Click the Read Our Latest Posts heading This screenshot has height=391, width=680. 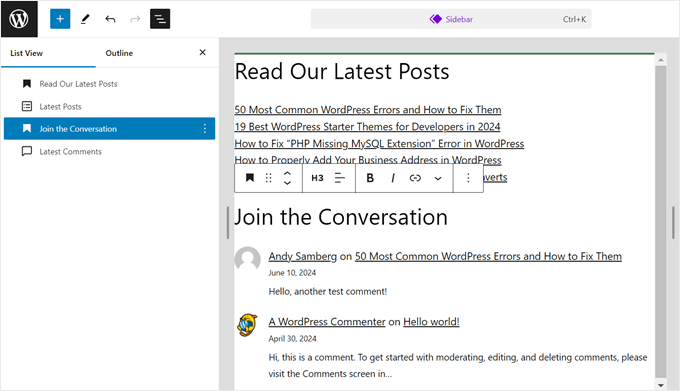point(342,72)
